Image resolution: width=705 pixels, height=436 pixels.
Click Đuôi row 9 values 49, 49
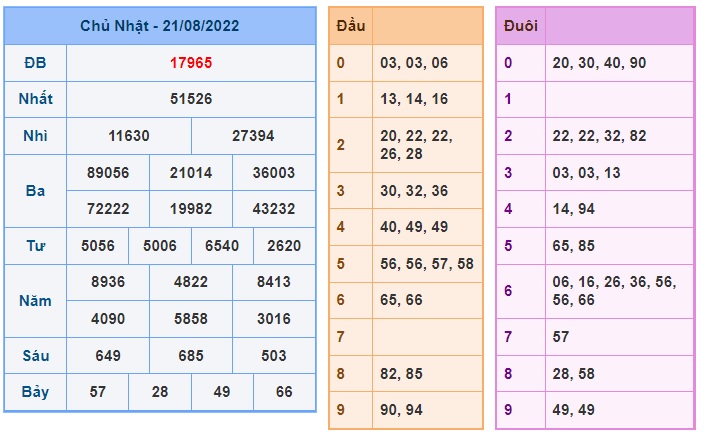click(574, 409)
